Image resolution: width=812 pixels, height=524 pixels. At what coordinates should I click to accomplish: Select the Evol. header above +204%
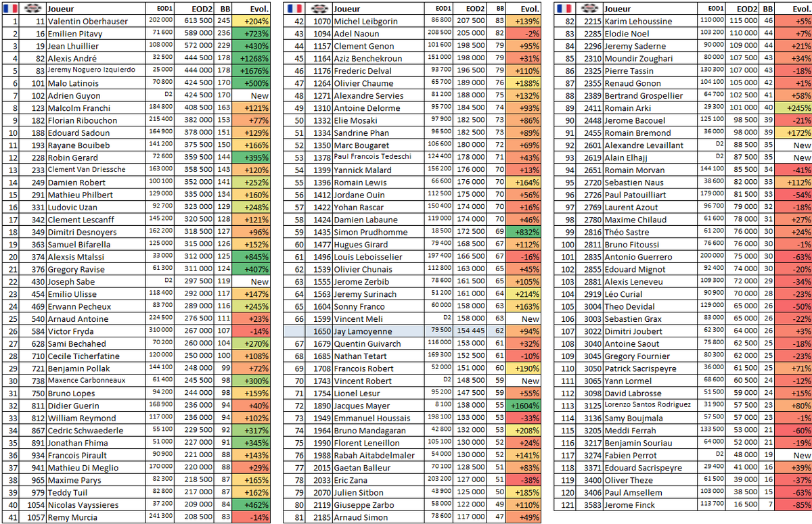tap(250, 9)
